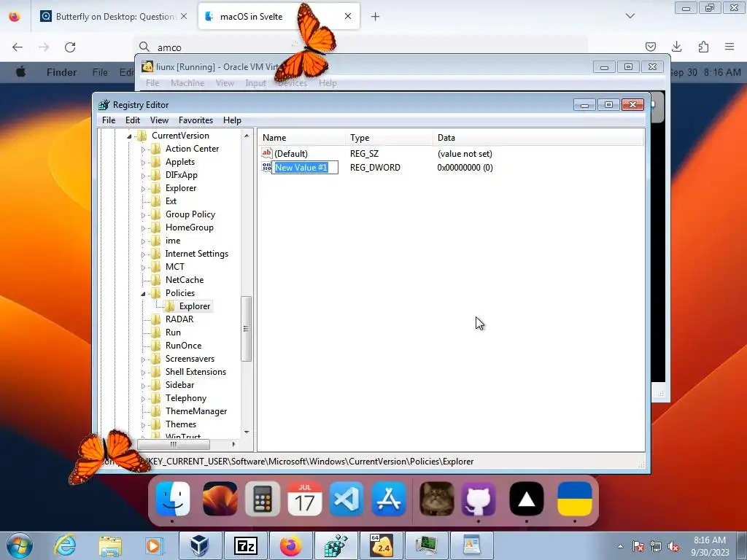
Task: Collapse the Policies key
Action: (143, 294)
